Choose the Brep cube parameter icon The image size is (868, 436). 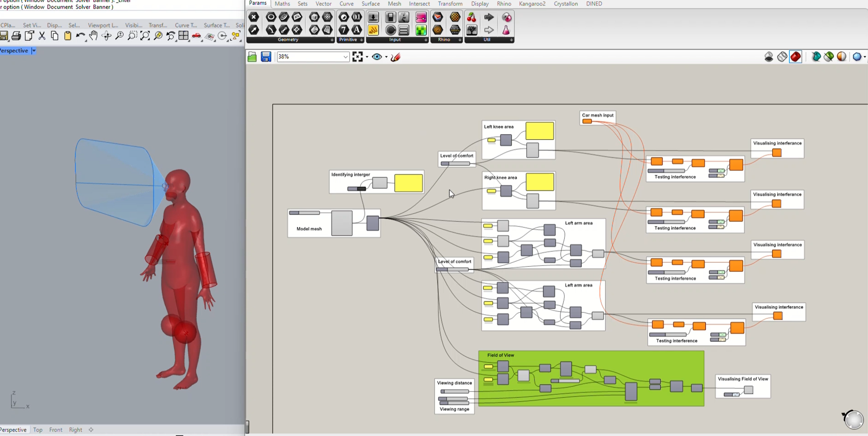pos(314,17)
